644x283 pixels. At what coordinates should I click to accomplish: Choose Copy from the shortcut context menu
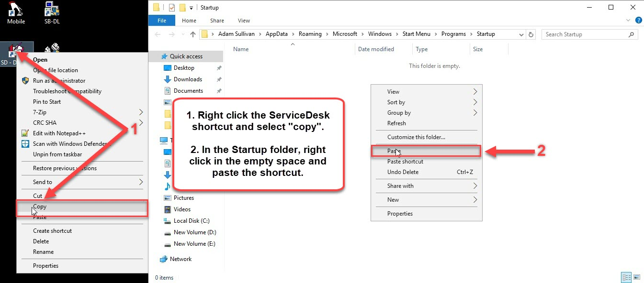pos(40,207)
